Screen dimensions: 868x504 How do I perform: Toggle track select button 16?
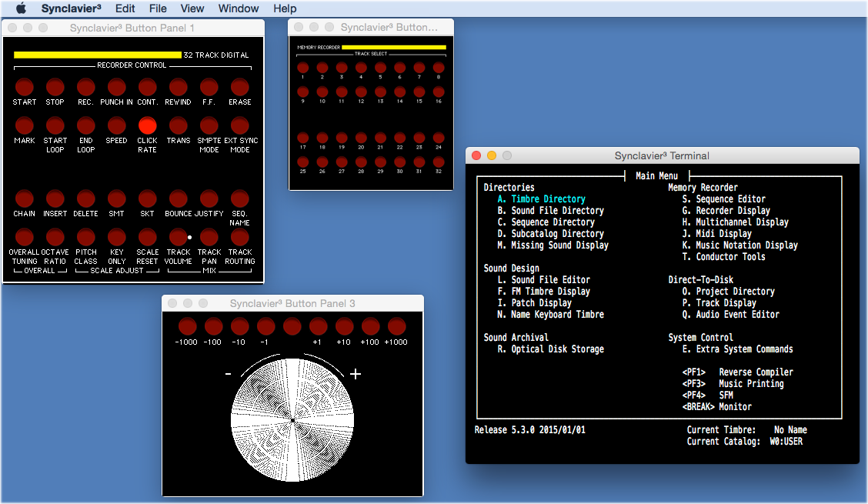[439, 92]
